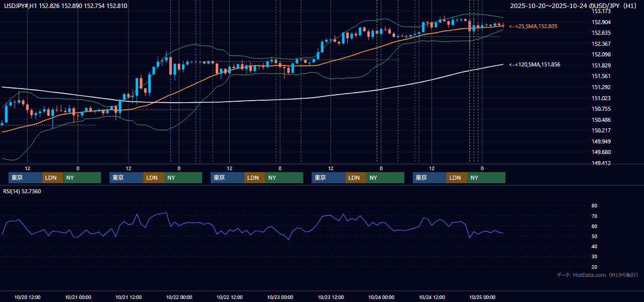Click price axis label 149.949
Image resolution: width=644 pixels, height=302 pixels.
click(601, 141)
